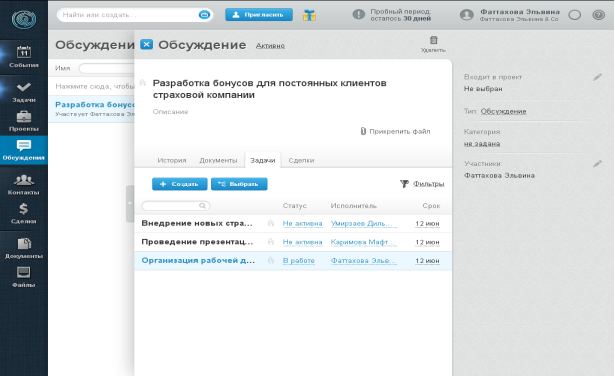Change status 'В работе' of Организация task

point(298,261)
